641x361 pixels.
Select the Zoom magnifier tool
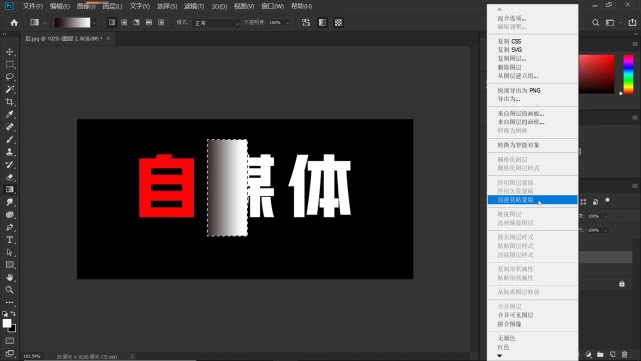(10, 290)
